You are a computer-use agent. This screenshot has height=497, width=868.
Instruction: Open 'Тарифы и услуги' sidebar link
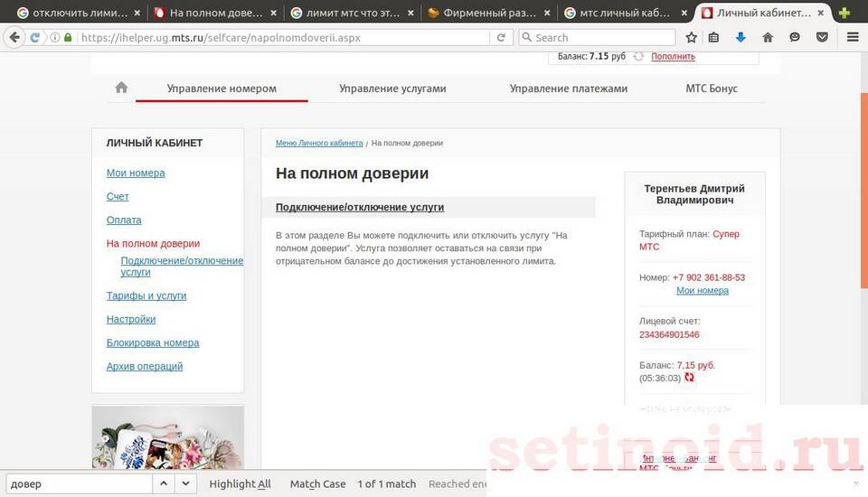(146, 295)
